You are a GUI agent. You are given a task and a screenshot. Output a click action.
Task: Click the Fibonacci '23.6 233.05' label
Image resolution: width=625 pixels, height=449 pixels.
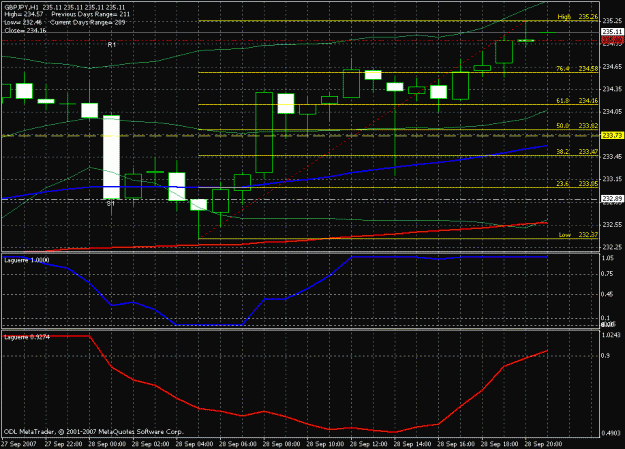click(x=577, y=183)
